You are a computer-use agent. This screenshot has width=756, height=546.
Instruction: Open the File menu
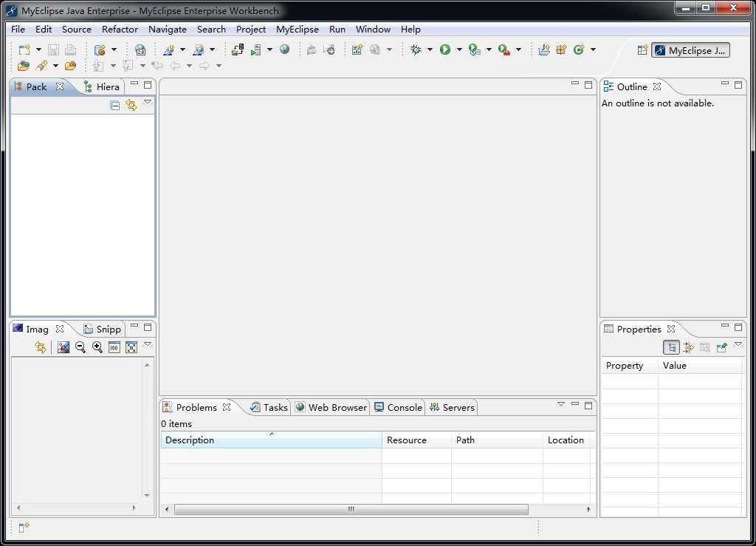18,30
